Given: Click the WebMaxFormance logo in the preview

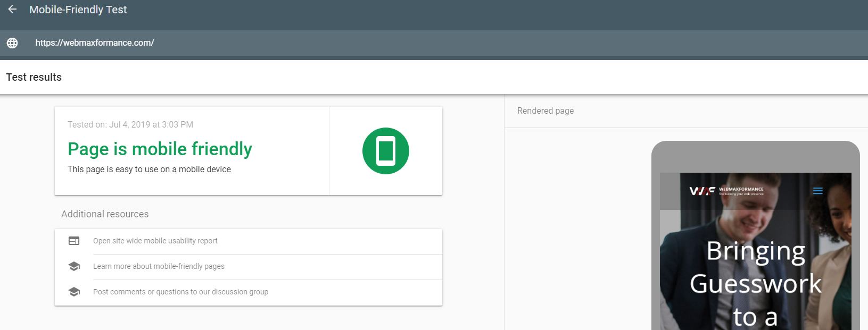Looking at the screenshot, I should (x=726, y=191).
